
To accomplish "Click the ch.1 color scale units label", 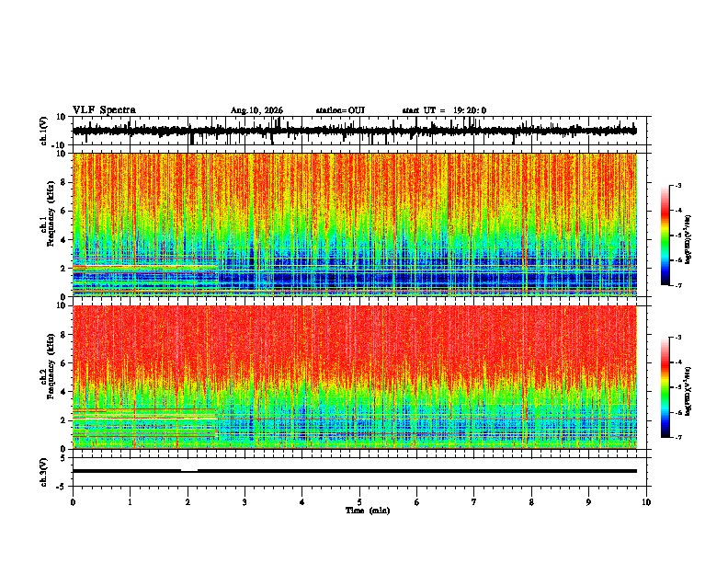I will point(688,239).
